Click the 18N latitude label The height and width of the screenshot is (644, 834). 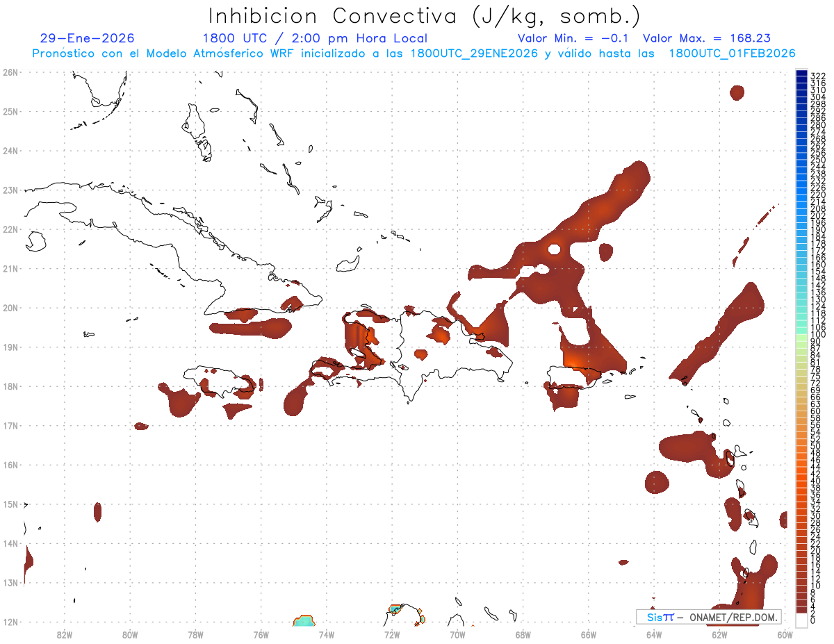click(x=10, y=386)
